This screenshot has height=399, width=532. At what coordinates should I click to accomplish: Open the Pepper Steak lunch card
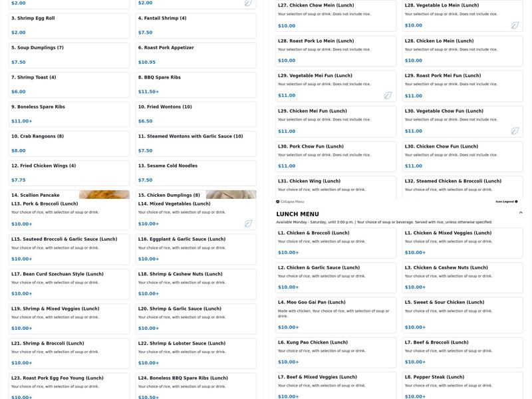(x=462, y=386)
